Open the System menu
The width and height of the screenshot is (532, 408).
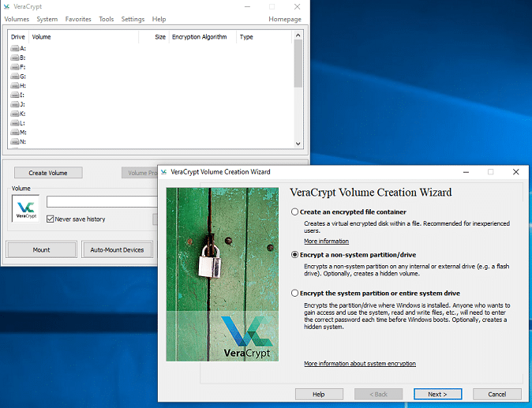[47, 19]
